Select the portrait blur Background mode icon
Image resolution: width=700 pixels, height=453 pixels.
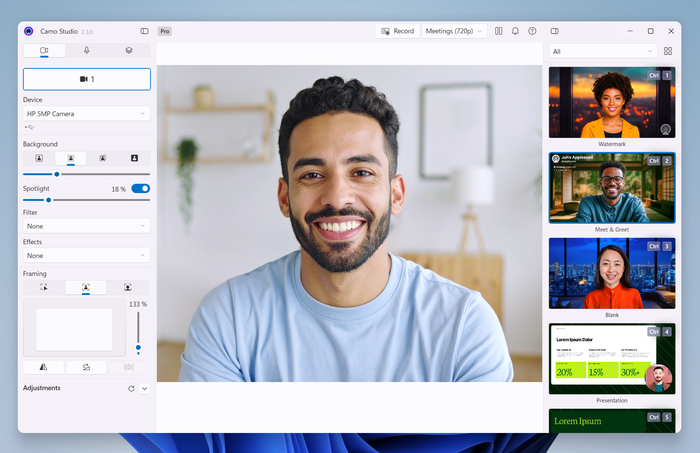click(x=71, y=158)
